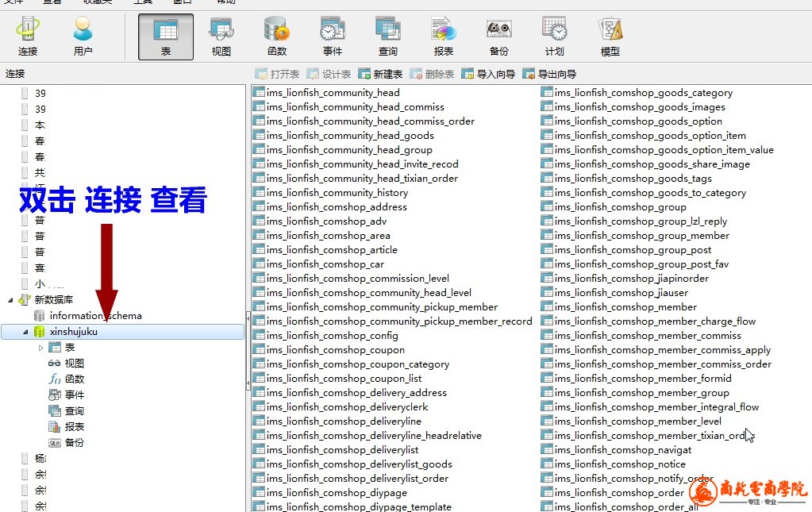
Task: Open the 函数 (Function) toolbar icon
Action: point(277,37)
